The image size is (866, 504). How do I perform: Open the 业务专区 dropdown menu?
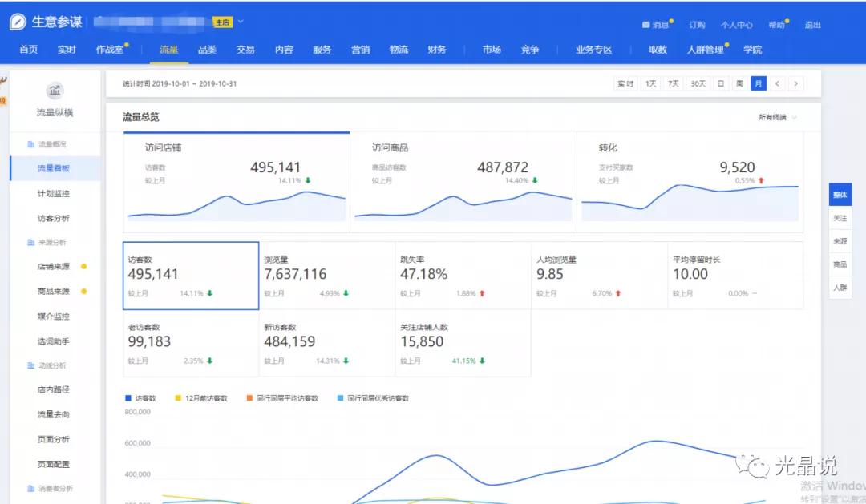pyautogui.click(x=594, y=50)
